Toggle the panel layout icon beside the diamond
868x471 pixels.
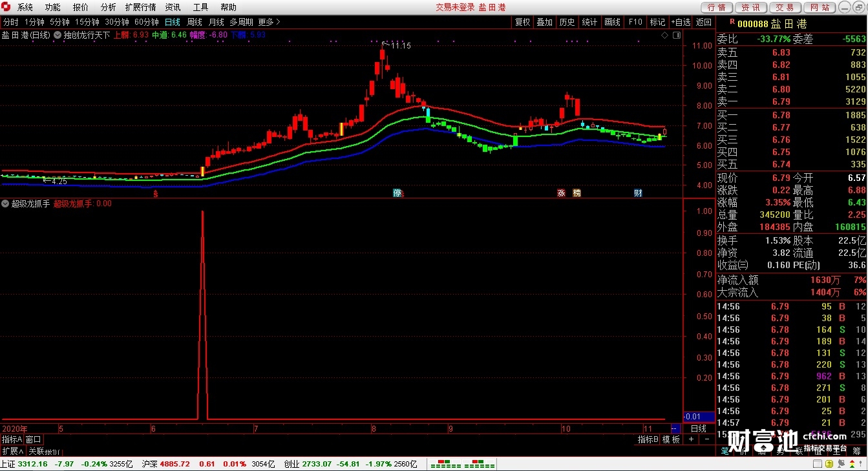(675, 35)
